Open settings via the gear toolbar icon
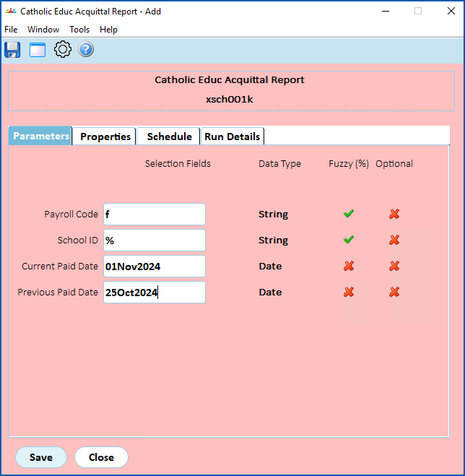This screenshot has height=476, width=465. (x=63, y=50)
